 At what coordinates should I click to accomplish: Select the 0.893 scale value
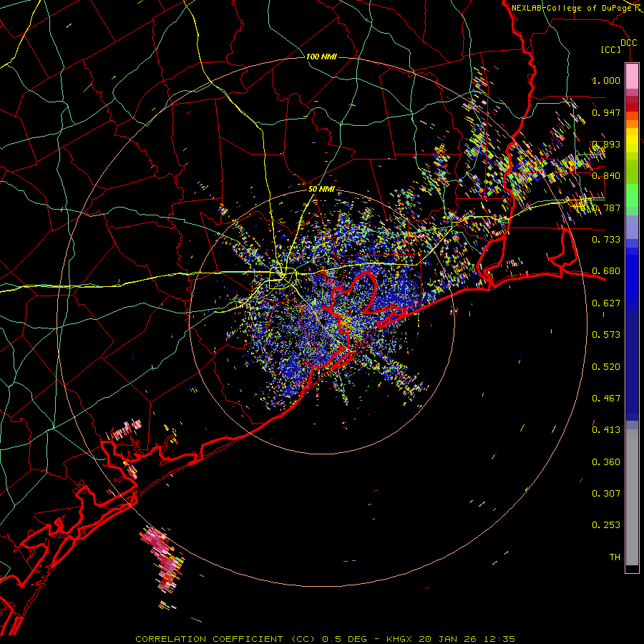[x=606, y=144]
